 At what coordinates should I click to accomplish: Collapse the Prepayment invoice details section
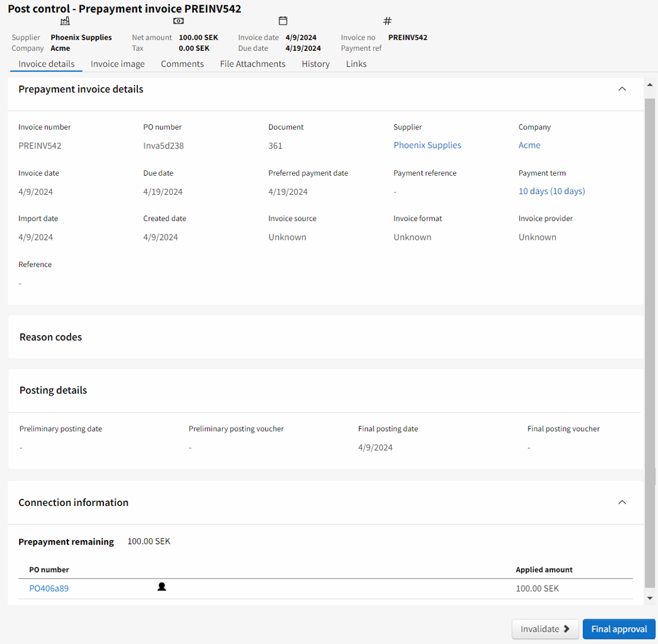(x=622, y=89)
